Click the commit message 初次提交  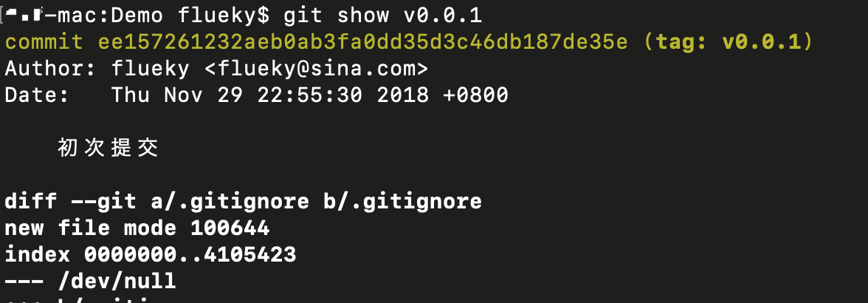click(x=108, y=149)
